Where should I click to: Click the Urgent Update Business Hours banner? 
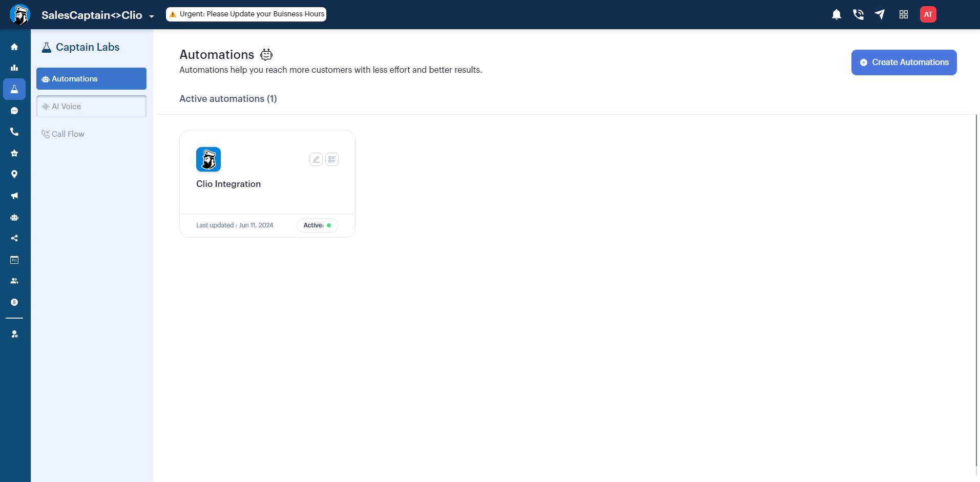(x=246, y=14)
